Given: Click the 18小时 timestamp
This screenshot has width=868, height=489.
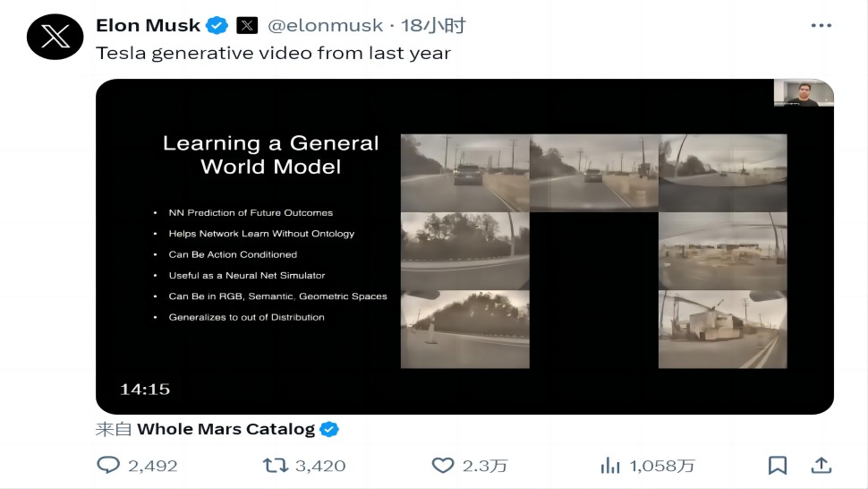Looking at the screenshot, I should [433, 26].
